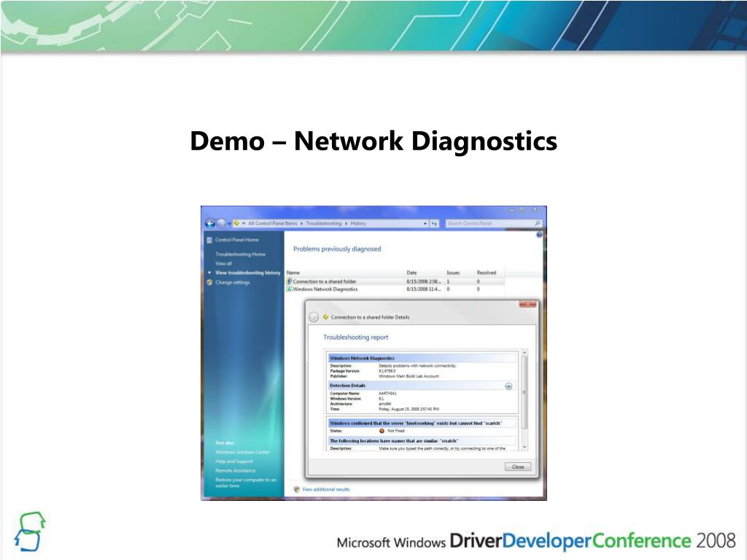Click the greyed Forward arrow button
This screenshot has width=747, height=560.
point(221,223)
